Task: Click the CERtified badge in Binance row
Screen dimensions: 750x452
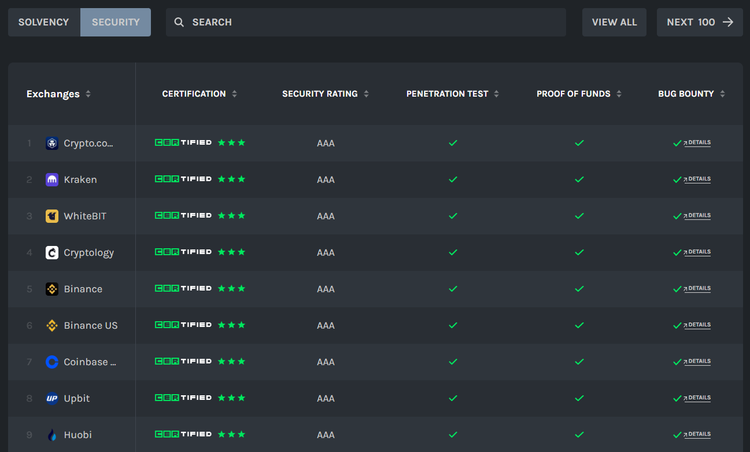Action: (x=183, y=288)
